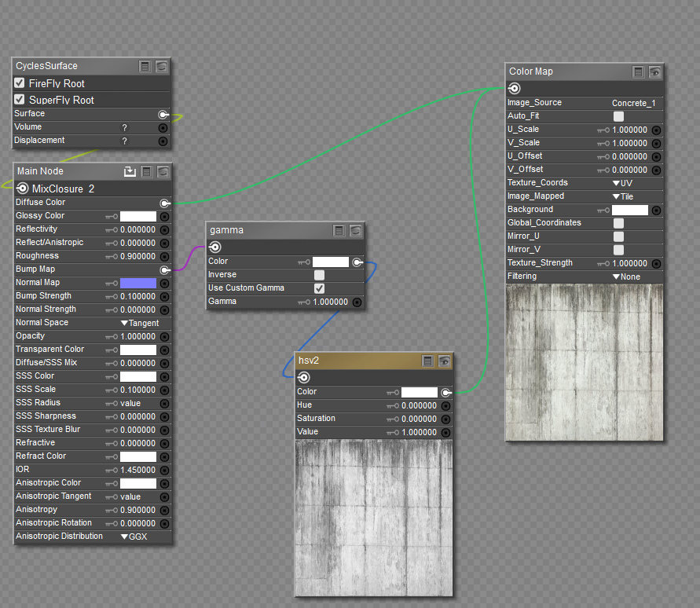Click the Roughness input connector plug

[x=164, y=256]
